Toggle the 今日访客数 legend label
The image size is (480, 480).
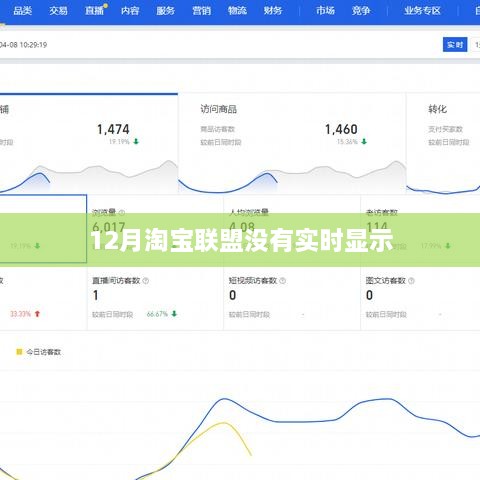(x=44, y=352)
